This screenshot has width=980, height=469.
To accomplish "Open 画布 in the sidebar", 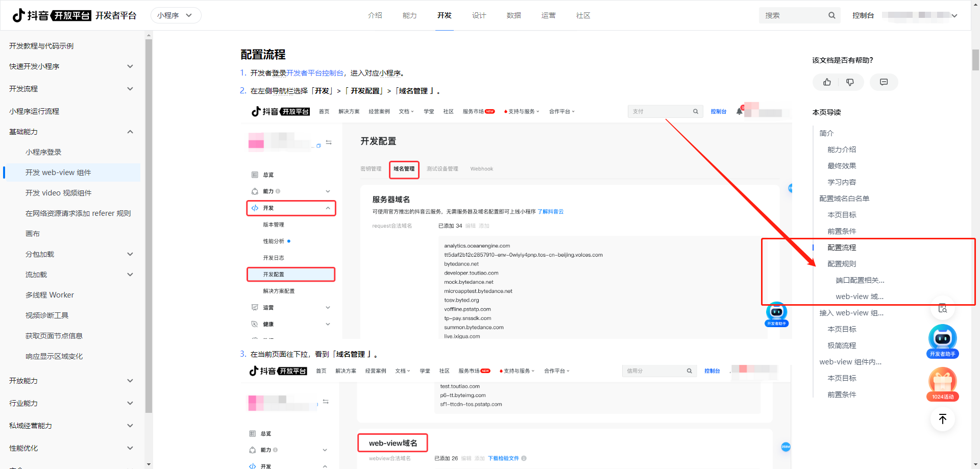I will tap(33, 234).
